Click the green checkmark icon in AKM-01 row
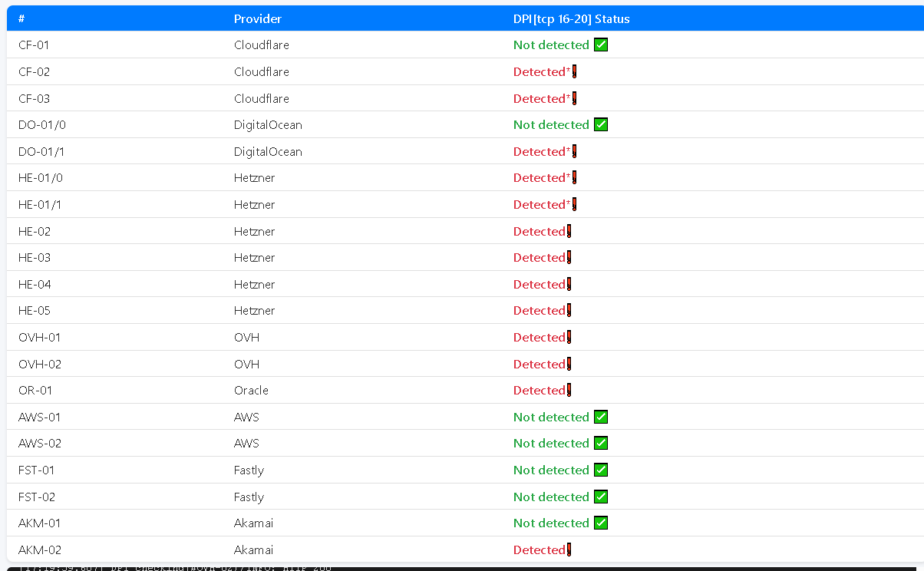Screen dimensions: 924x571 601,523
